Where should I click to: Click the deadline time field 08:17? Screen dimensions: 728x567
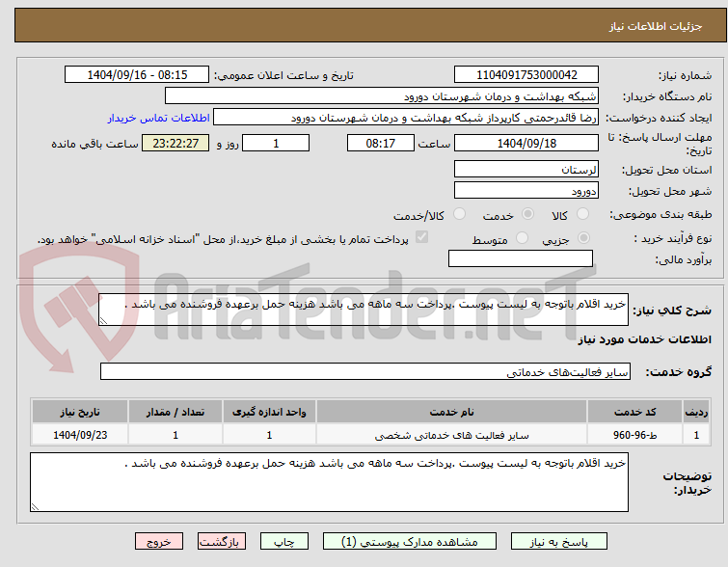(381, 143)
